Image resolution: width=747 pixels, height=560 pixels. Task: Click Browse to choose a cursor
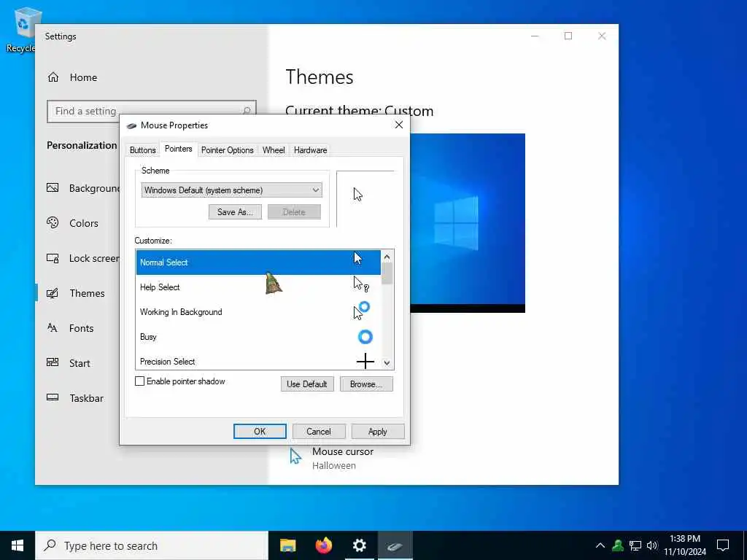pos(366,384)
